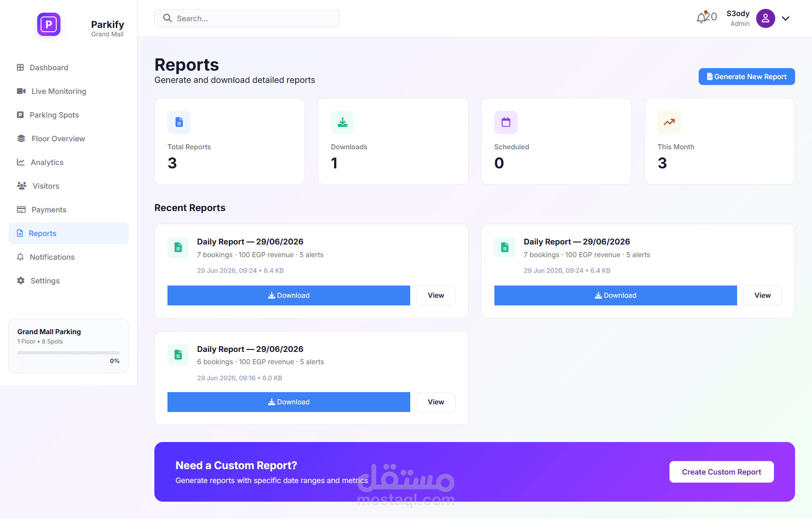Screen dimensions: 812x519
Task: Click the Total Reports value 3
Action: (172, 163)
